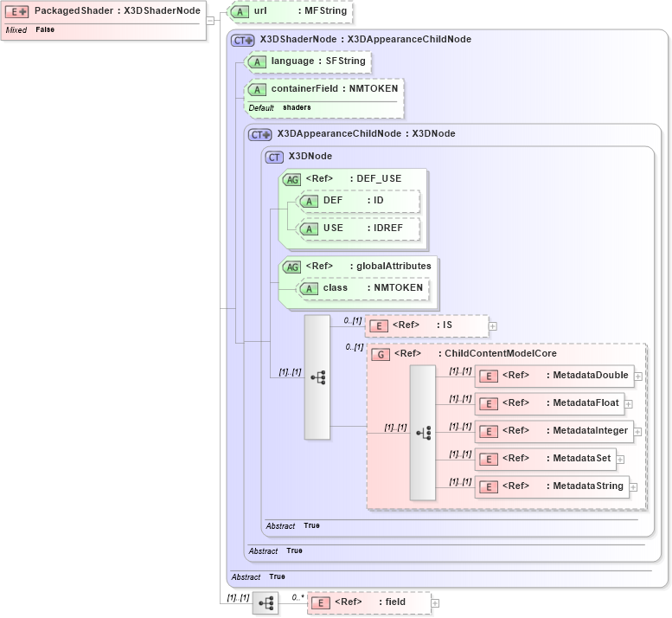Select USE : IDREF attribute text
This screenshot has height=618, width=672.
point(363,229)
